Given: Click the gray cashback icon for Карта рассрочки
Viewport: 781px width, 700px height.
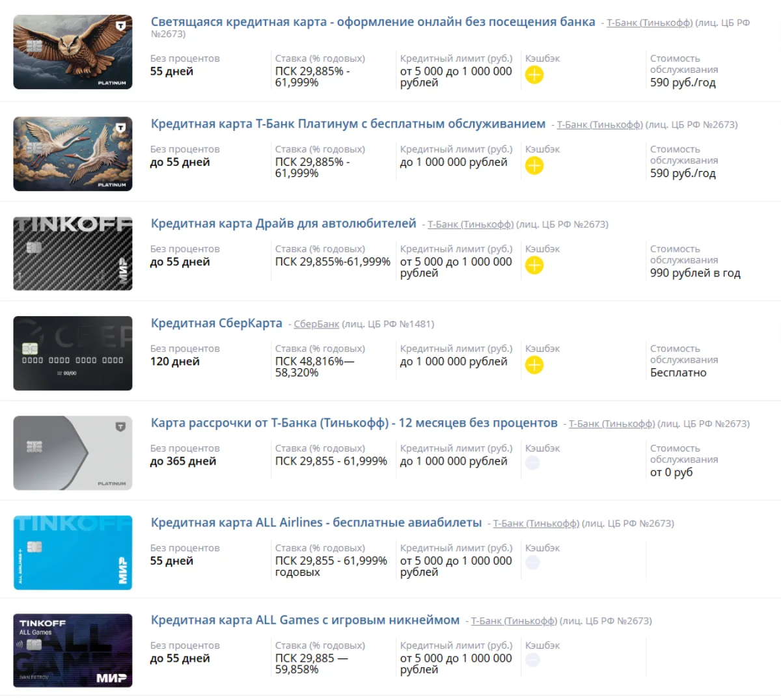Looking at the screenshot, I should 532,463.
